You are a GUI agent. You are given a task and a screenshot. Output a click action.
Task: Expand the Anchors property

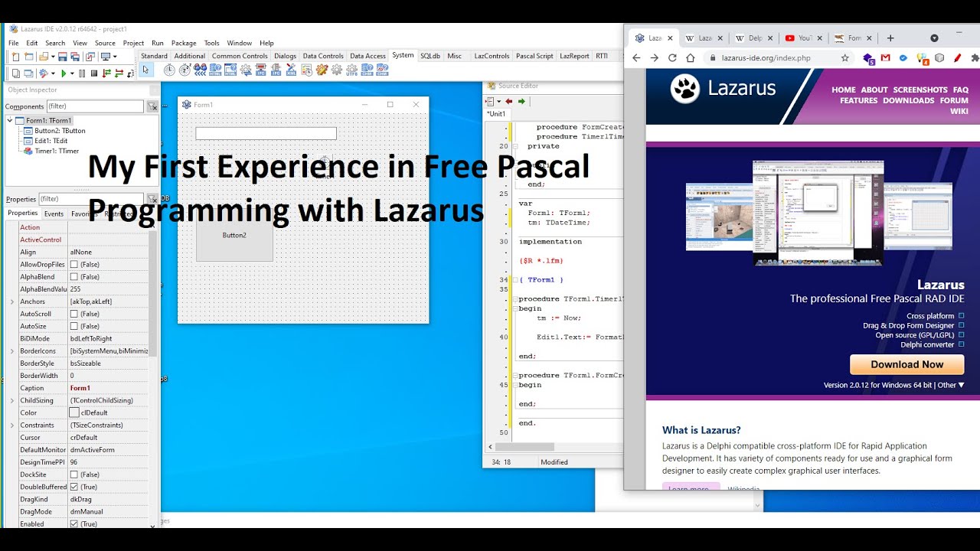[x=11, y=302]
